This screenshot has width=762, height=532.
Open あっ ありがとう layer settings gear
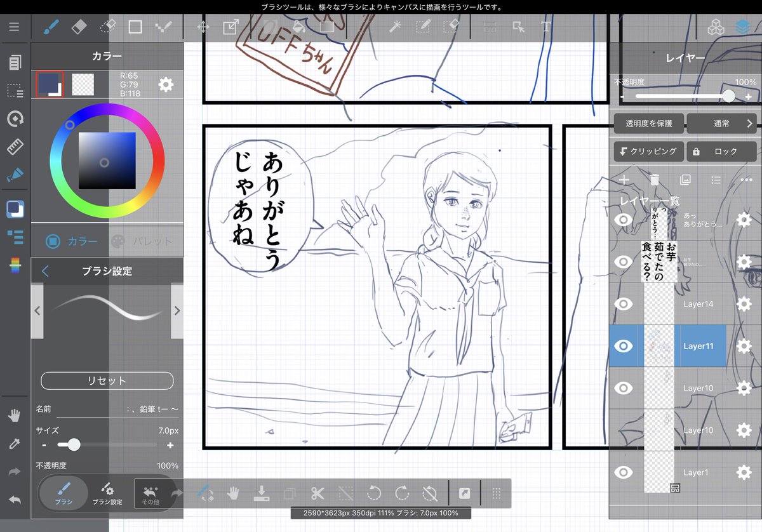point(744,220)
